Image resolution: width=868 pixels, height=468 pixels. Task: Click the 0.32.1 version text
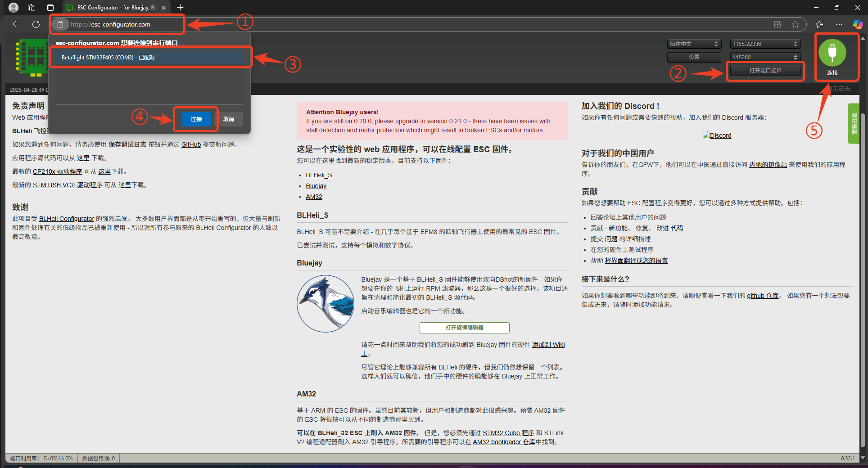[847, 458]
